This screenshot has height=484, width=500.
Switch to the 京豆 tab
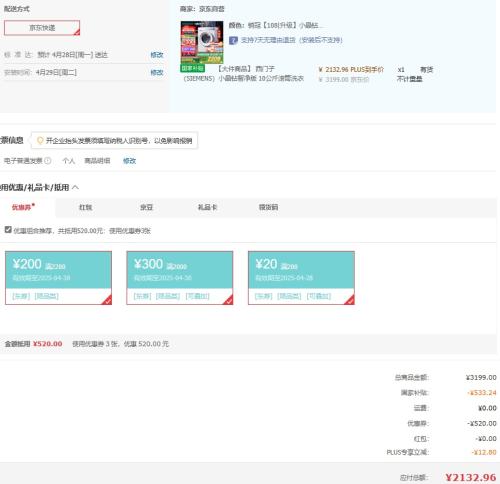coord(146,207)
